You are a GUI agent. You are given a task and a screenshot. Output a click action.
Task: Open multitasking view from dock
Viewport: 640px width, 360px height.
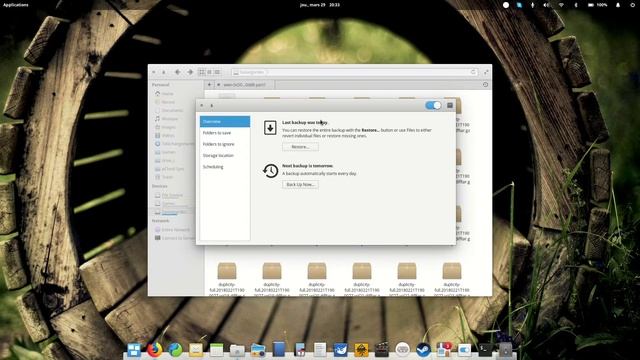(x=134, y=350)
